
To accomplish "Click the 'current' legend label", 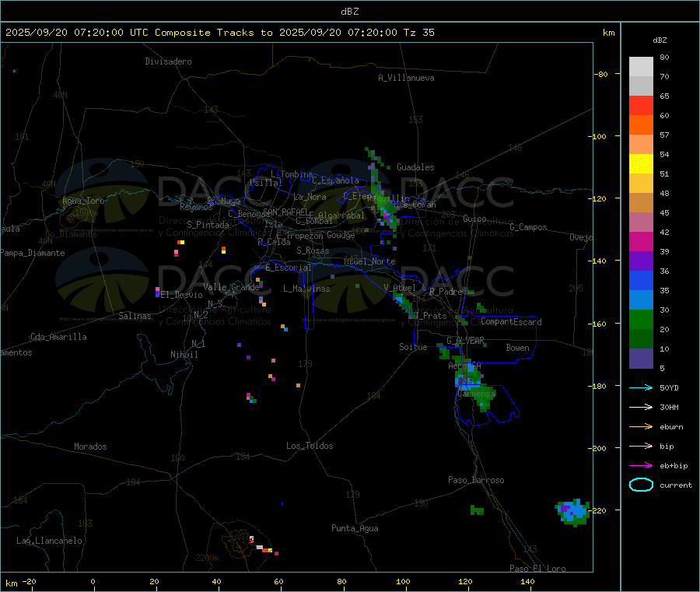I will 676,485.
